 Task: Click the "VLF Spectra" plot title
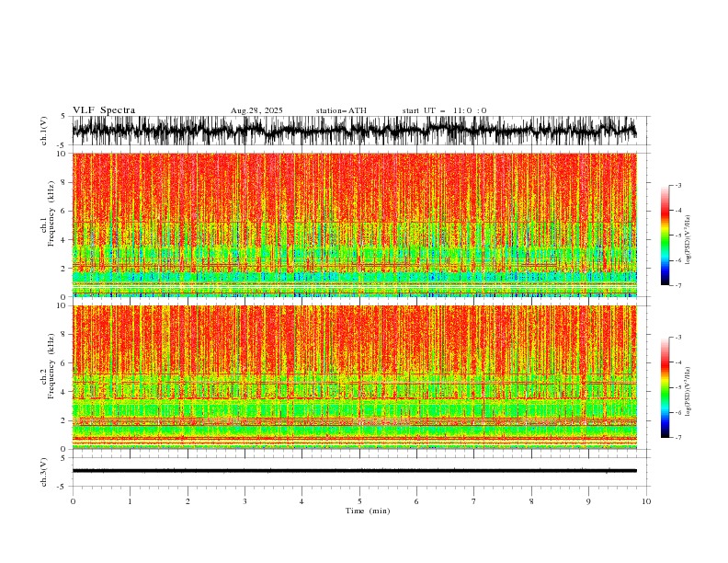tap(104, 110)
